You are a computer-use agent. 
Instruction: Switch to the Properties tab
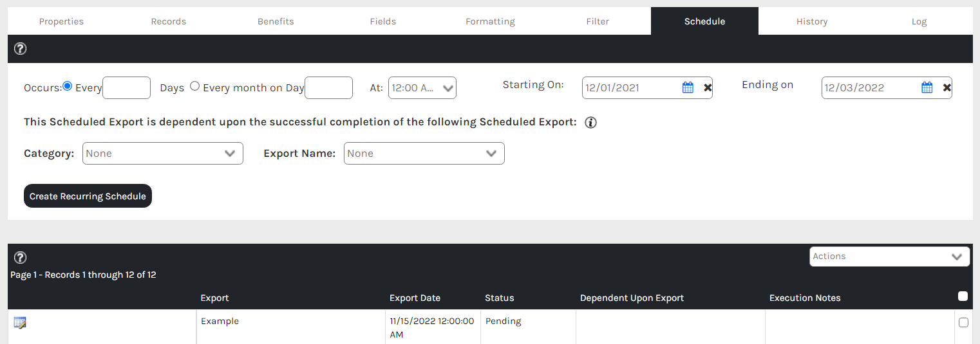61,21
